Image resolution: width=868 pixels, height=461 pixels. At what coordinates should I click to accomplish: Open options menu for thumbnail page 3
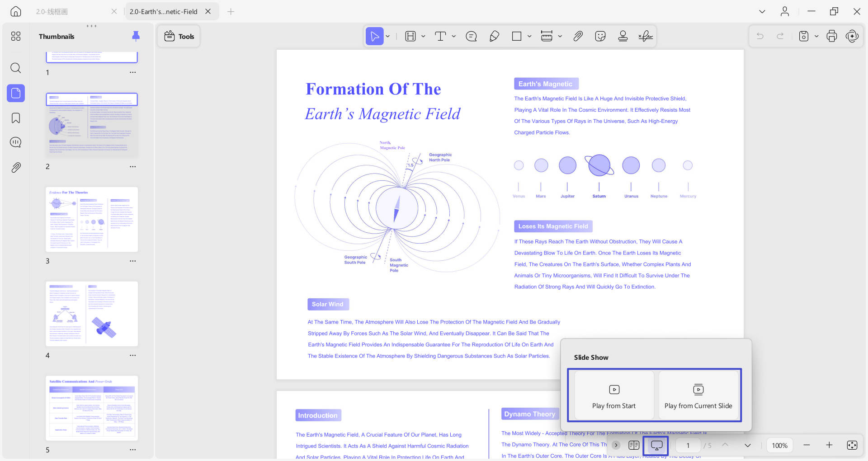pyautogui.click(x=132, y=261)
